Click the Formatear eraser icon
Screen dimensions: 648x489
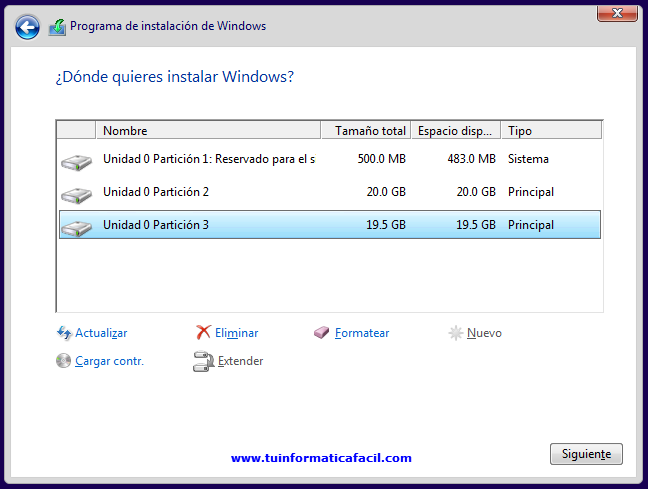[321, 333]
